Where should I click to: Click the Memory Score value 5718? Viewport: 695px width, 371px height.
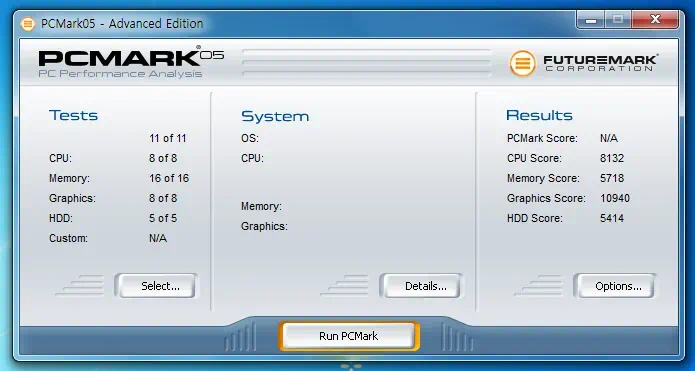coord(612,178)
